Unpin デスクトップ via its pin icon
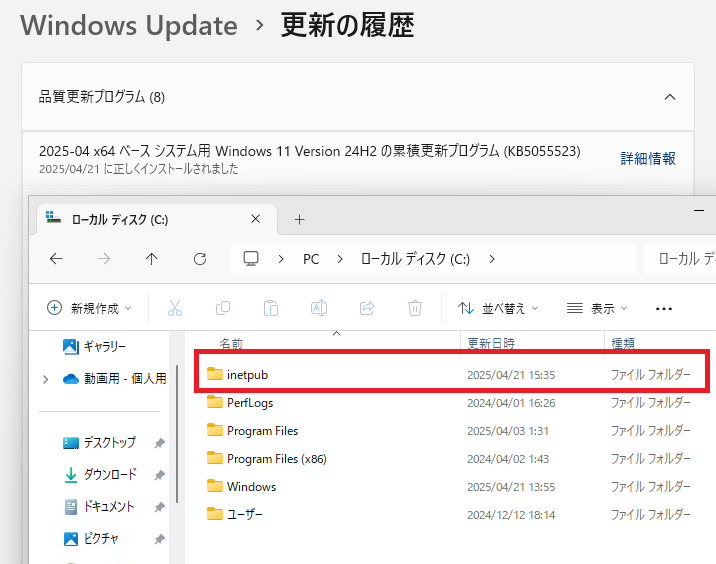Image resolution: width=716 pixels, height=564 pixels. coord(159,443)
